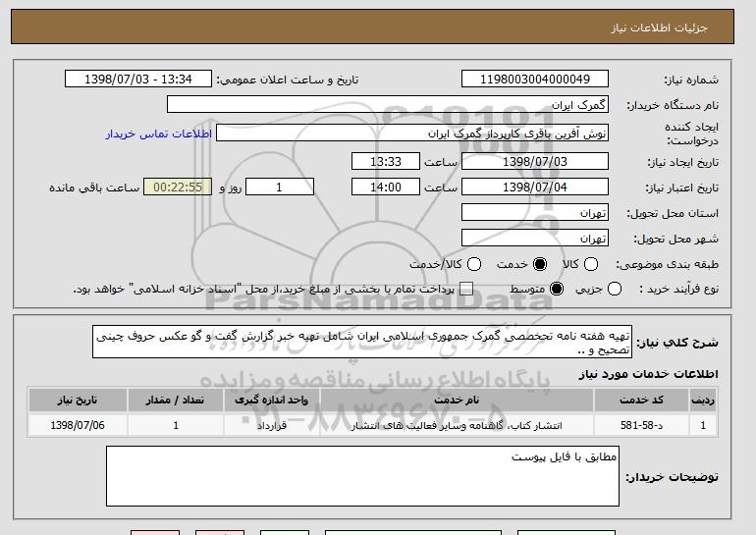The image size is (756, 535).
Task: Click the label شماره نیاز
Action: (x=691, y=80)
